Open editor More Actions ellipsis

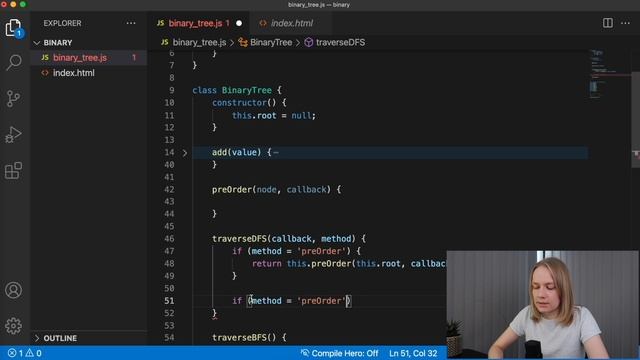[x=625, y=23]
